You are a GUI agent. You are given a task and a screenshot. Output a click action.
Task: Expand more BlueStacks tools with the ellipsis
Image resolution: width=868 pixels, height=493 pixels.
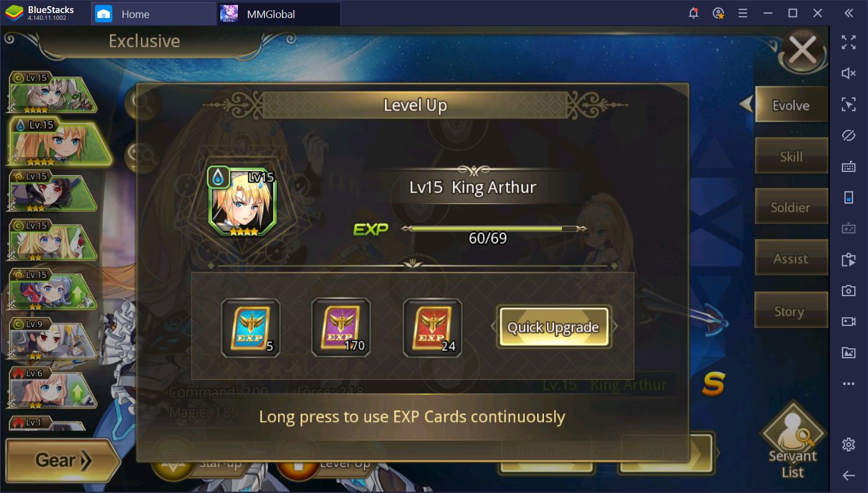[x=848, y=384]
